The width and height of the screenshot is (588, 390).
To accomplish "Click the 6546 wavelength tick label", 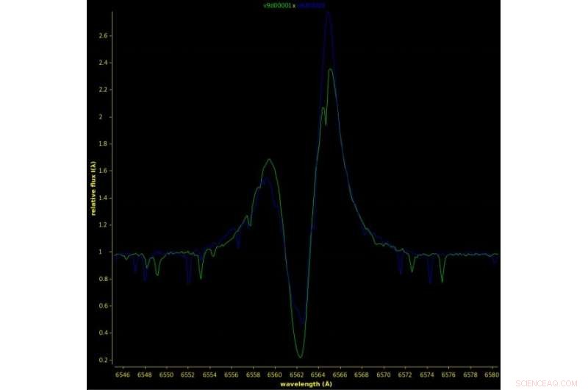I will tap(122, 374).
